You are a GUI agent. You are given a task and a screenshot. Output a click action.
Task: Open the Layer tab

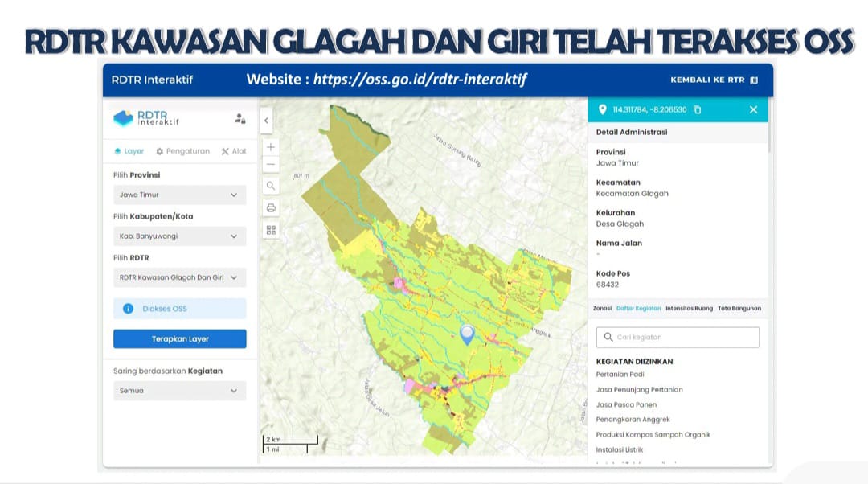pos(129,151)
